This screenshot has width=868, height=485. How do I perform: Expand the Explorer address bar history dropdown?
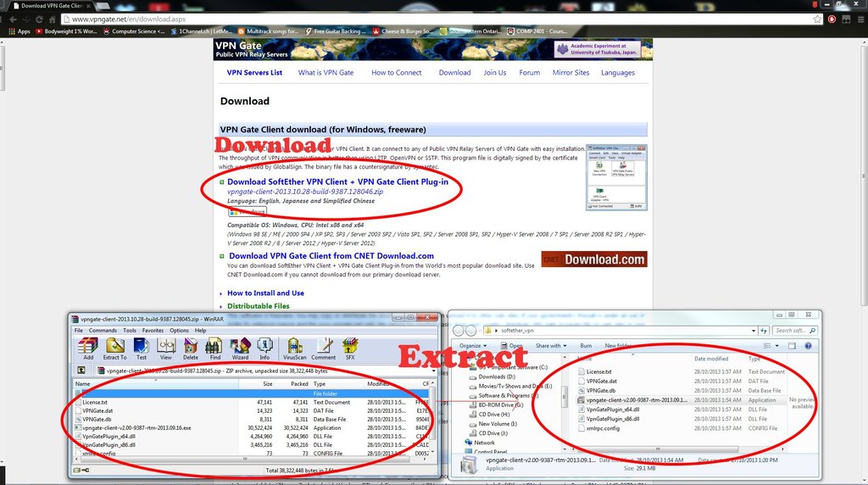click(x=754, y=331)
